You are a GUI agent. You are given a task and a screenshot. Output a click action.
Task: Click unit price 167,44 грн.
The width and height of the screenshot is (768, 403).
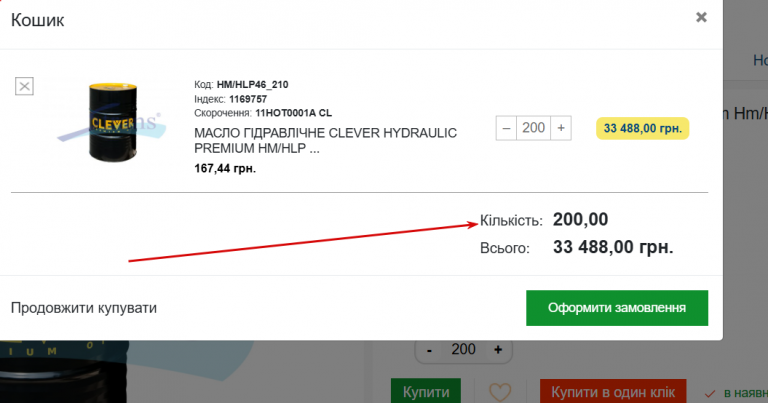pos(225,168)
